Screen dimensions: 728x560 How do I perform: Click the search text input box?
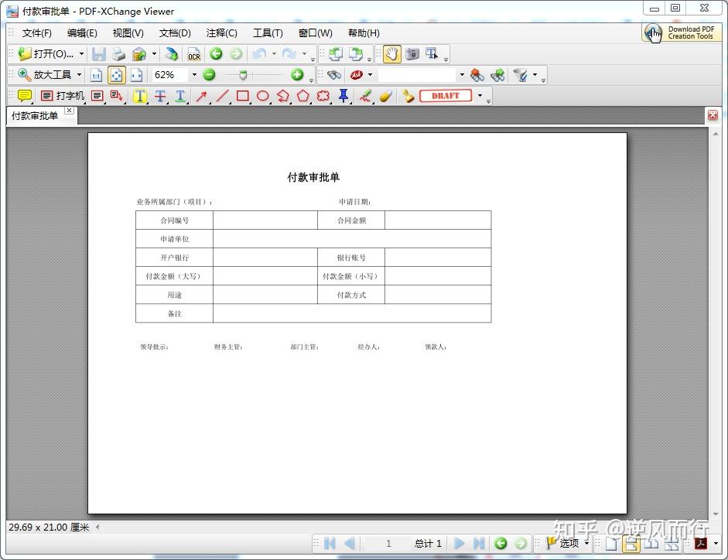[x=417, y=75]
